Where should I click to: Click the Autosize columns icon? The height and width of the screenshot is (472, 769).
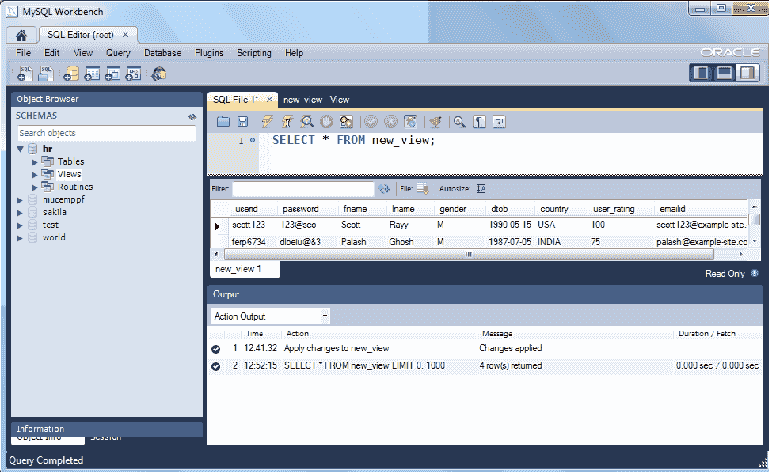pos(481,188)
